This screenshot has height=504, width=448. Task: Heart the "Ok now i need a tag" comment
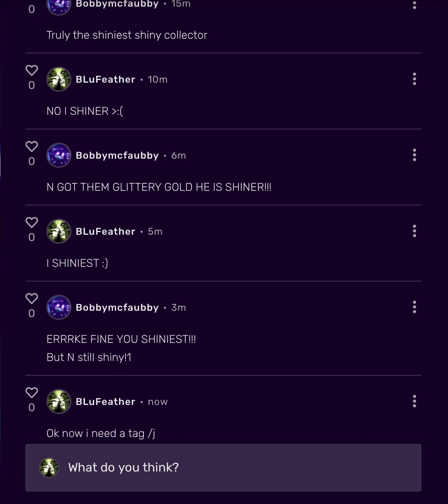click(32, 393)
